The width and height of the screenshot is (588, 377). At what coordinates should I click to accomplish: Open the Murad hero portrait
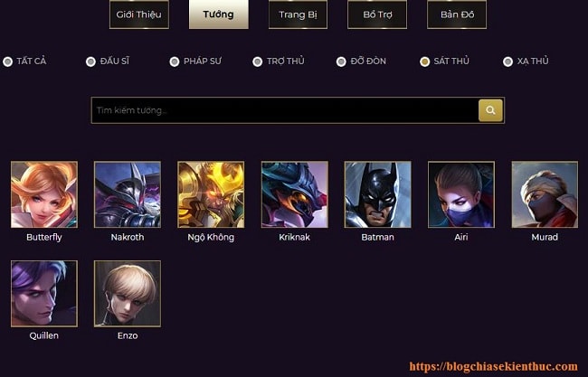tap(545, 194)
